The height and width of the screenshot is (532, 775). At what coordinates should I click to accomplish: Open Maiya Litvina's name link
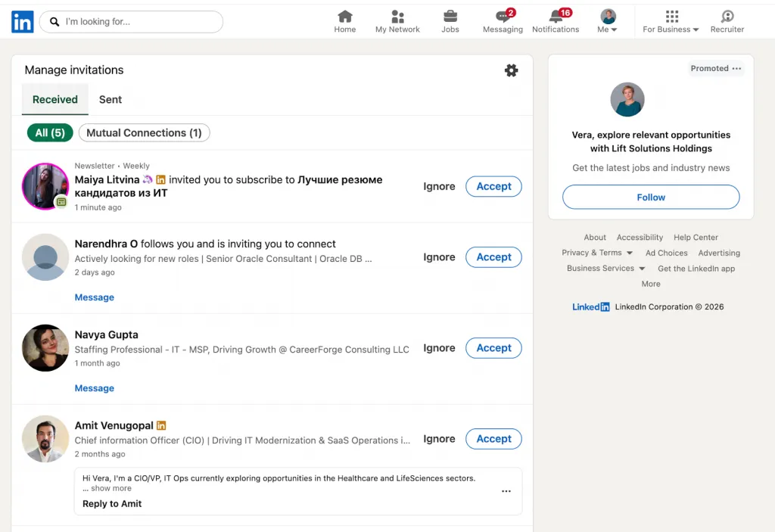coord(107,179)
